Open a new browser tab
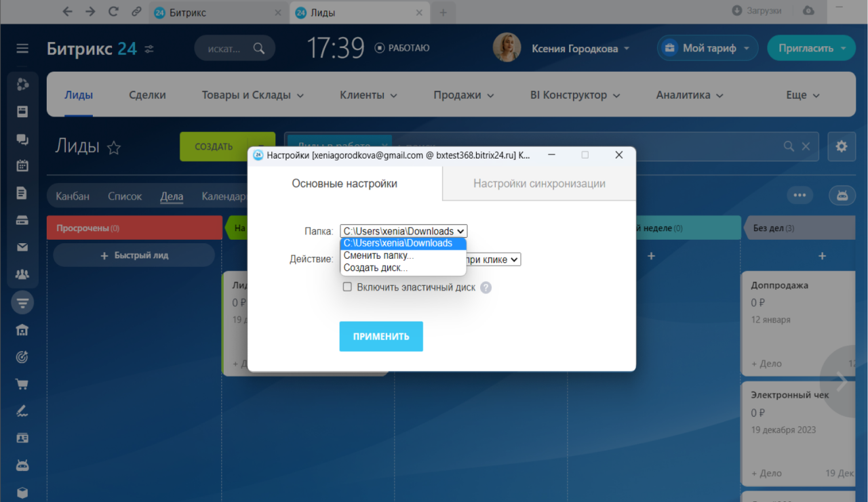This screenshot has width=868, height=502. (443, 12)
